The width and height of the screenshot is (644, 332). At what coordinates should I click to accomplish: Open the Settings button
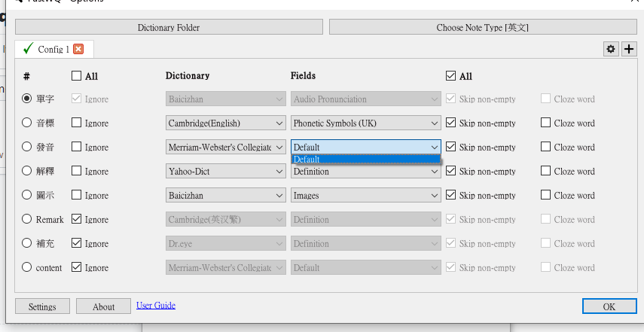click(42, 306)
